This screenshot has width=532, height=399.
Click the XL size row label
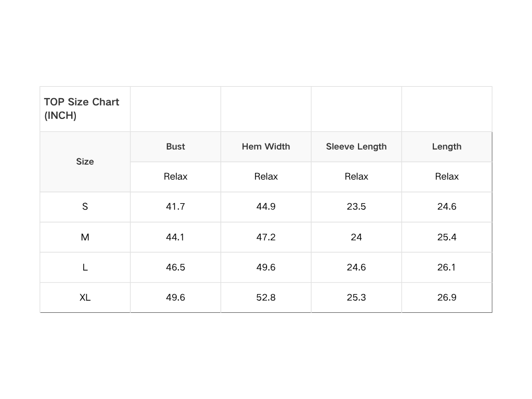[85, 297]
